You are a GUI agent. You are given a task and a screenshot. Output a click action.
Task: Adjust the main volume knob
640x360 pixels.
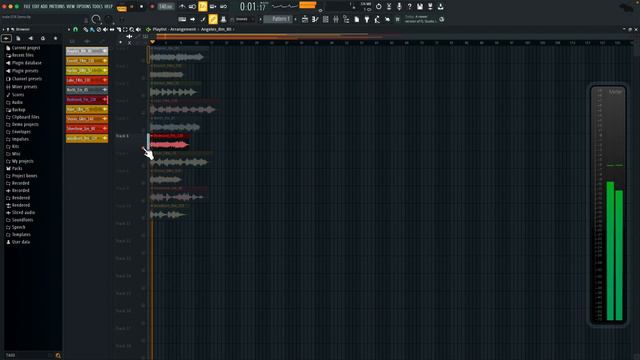pyautogui.click(x=96, y=19)
